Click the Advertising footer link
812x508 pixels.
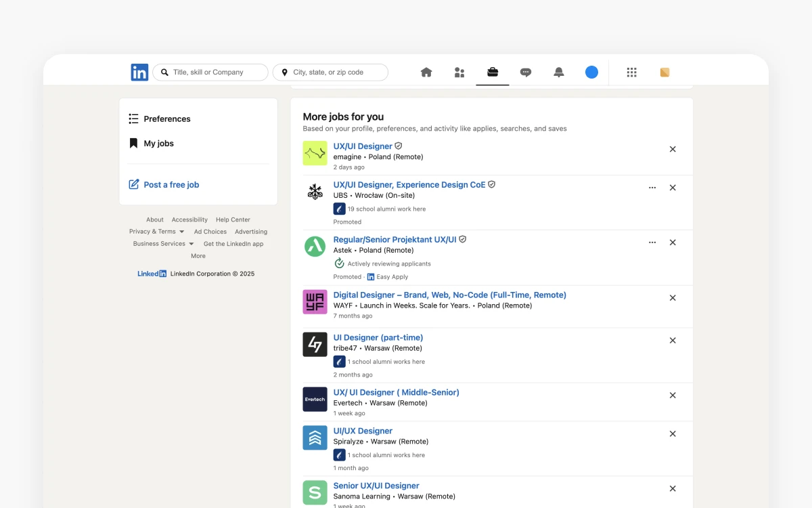[x=251, y=232]
